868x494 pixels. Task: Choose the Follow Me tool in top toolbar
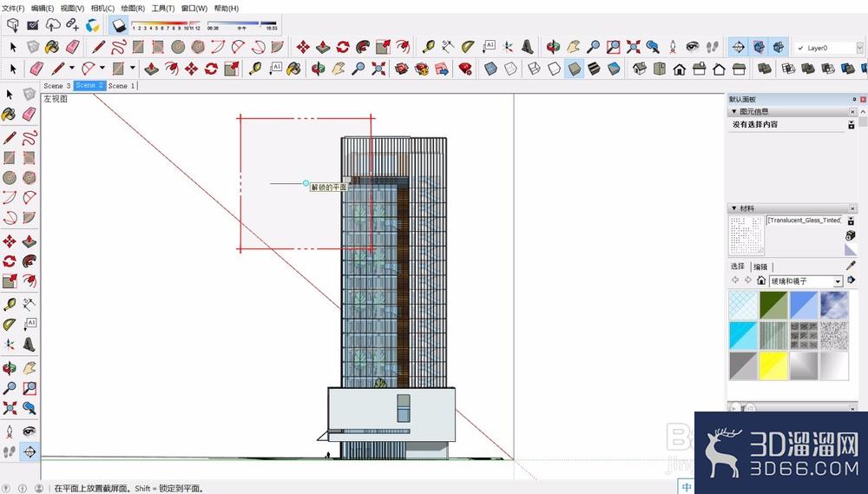coord(363,47)
